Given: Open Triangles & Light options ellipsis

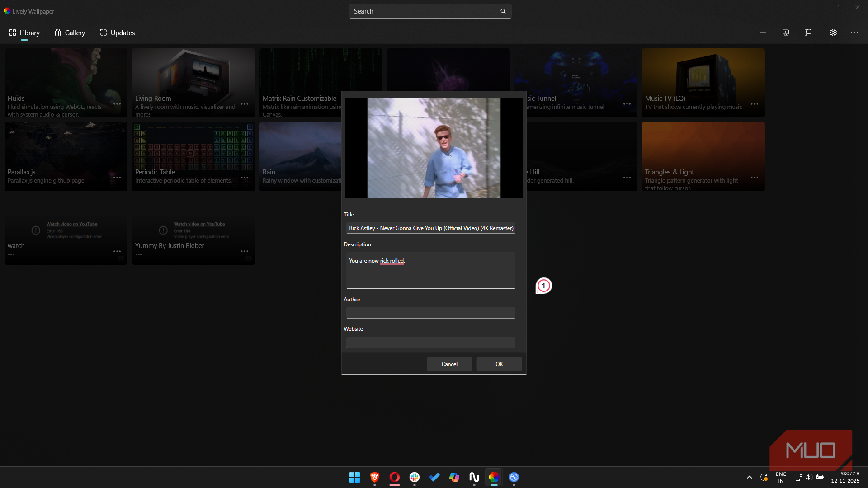Looking at the screenshot, I should pos(755,178).
